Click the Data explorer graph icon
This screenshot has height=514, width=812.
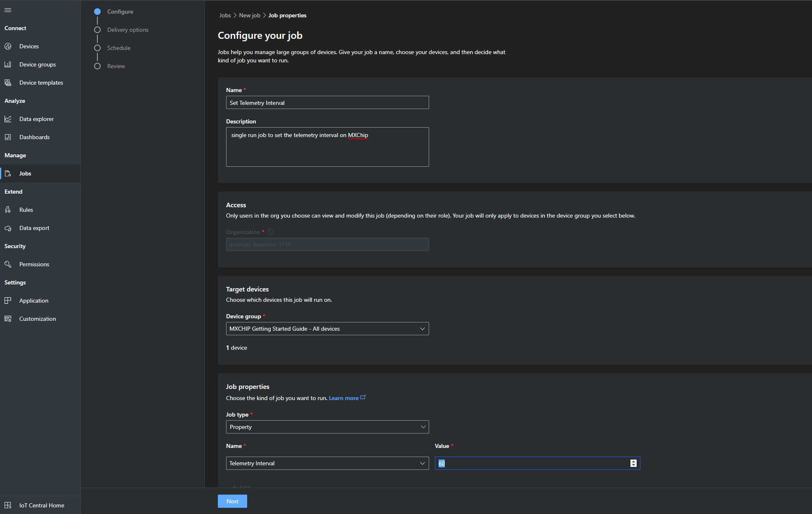tap(8, 119)
